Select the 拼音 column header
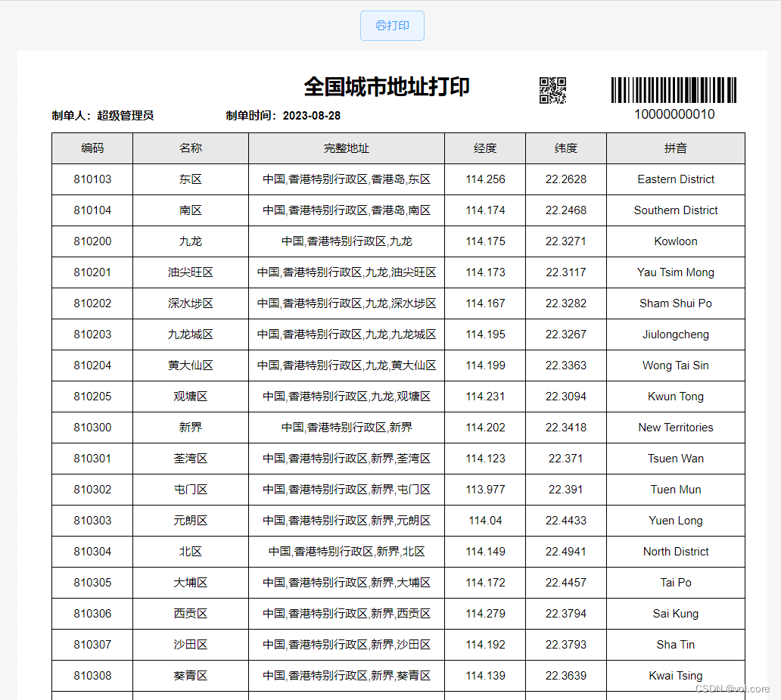The width and height of the screenshot is (781, 700). tap(676, 148)
